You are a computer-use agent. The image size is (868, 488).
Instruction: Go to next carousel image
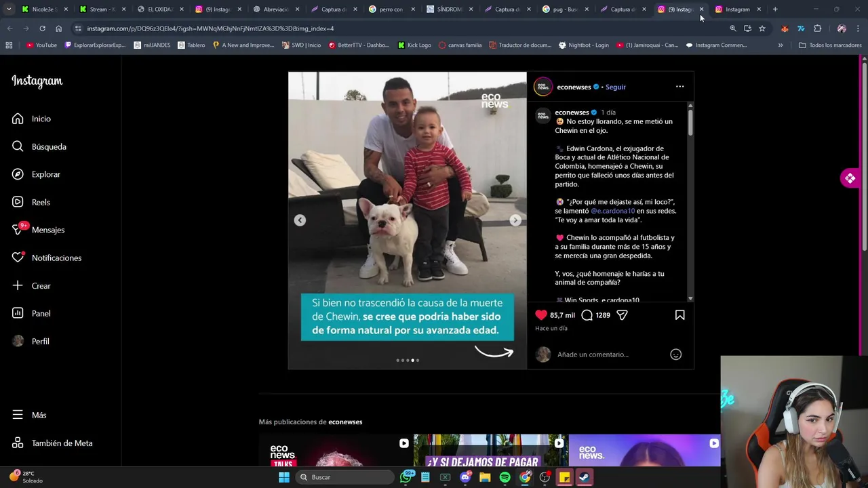[x=515, y=220]
